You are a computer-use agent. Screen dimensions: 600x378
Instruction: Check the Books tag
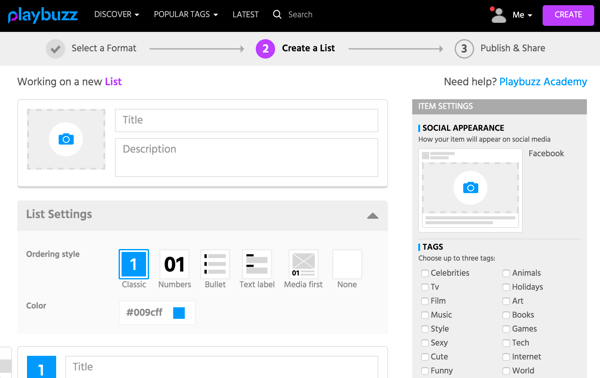pyautogui.click(x=506, y=315)
